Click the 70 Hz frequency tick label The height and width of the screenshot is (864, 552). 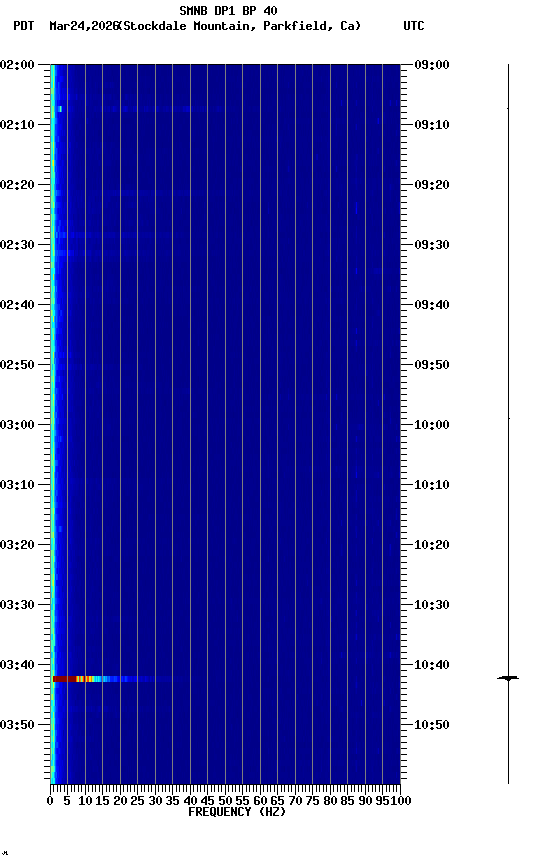295,801
